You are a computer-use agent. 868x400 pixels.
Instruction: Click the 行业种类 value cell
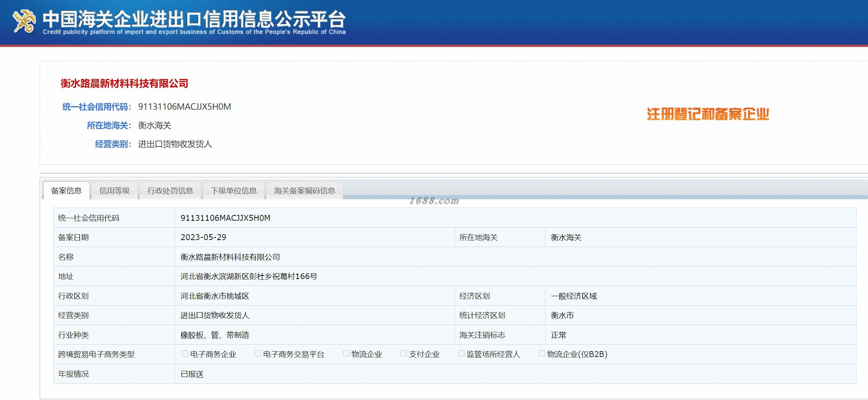pyautogui.click(x=215, y=335)
